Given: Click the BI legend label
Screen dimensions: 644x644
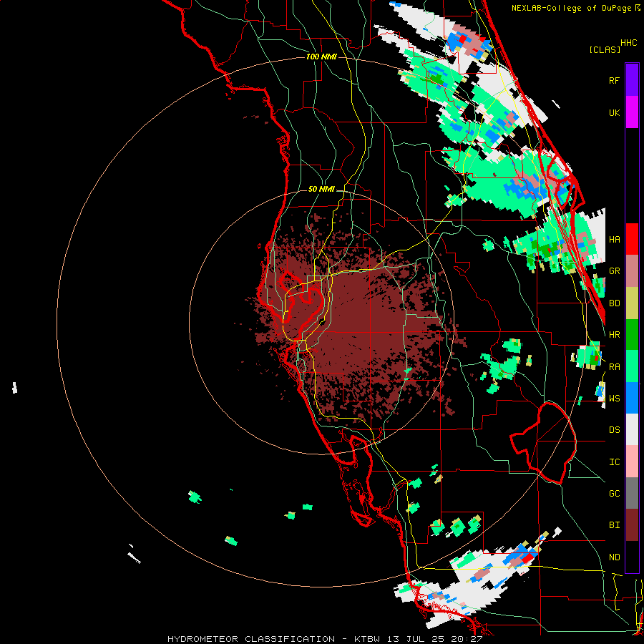Looking at the screenshot, I should coord(614,525).
